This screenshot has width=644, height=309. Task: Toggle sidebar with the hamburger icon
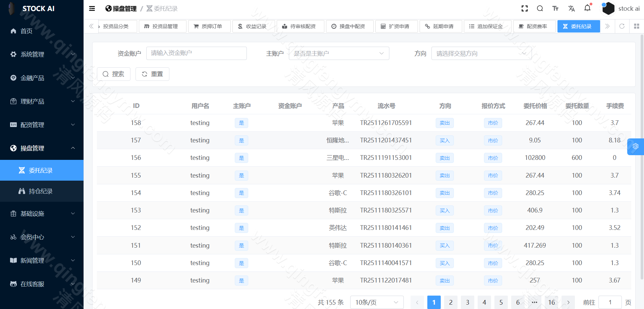pyautogui.click(x=92, y=8)
